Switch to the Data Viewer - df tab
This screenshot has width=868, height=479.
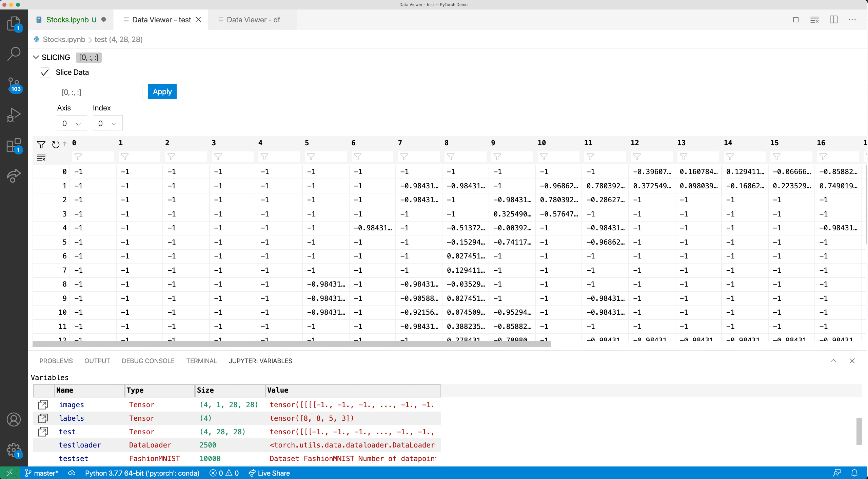[253, 20]
